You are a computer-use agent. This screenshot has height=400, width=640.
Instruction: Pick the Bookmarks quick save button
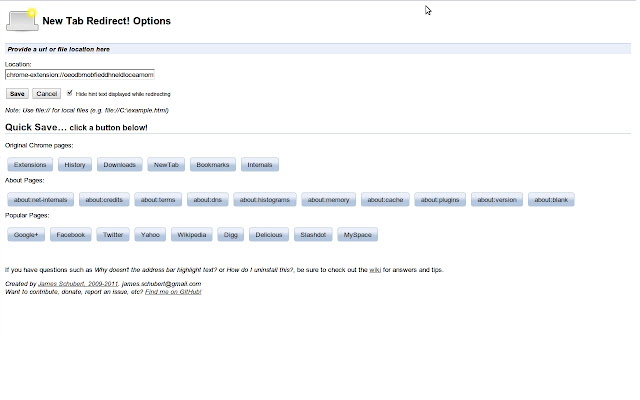213,165
